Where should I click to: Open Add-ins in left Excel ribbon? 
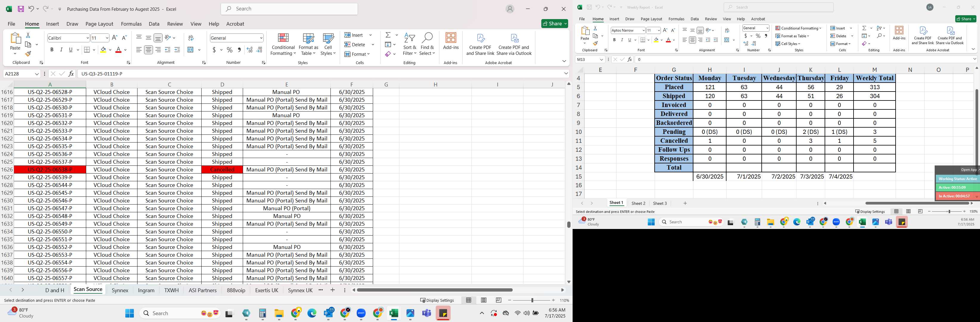(451, 41)
